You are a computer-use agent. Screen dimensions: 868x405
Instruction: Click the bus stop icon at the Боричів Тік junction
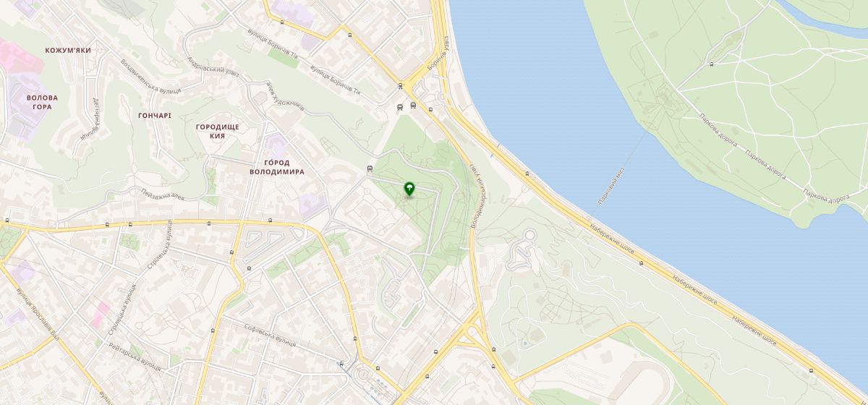(400, 86)
